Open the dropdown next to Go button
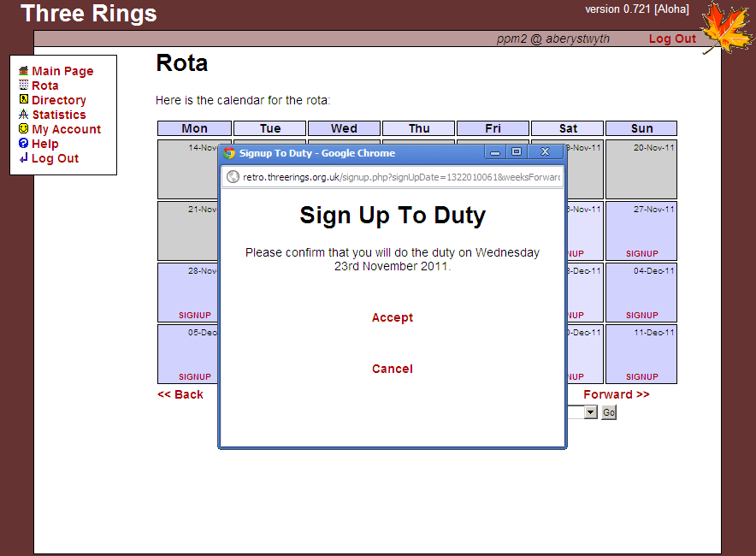The image size is (756, 556). (x=590, y=412)
